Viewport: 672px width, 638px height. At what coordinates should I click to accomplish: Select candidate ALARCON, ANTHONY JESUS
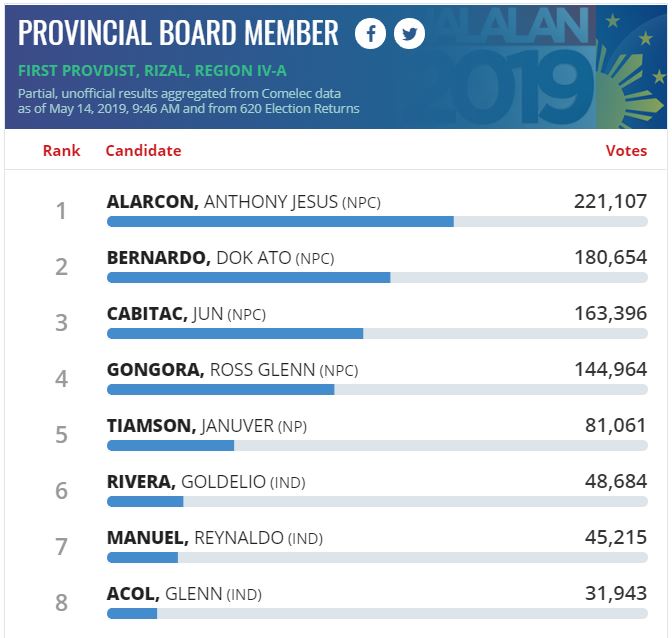click(x=243, y=202)
